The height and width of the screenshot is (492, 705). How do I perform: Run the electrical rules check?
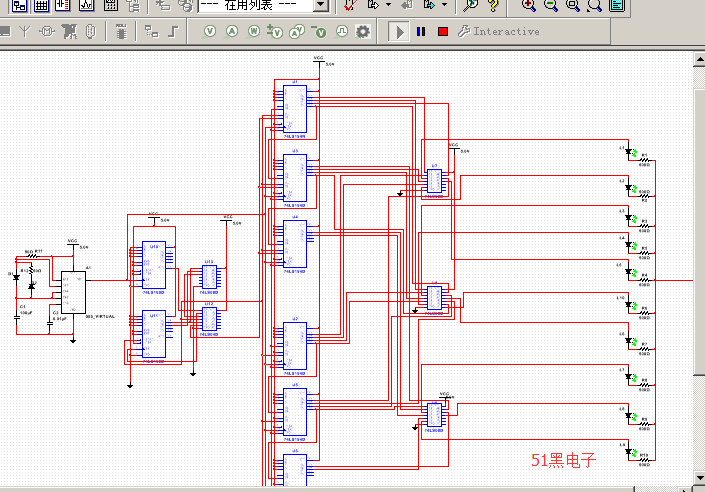350,5
